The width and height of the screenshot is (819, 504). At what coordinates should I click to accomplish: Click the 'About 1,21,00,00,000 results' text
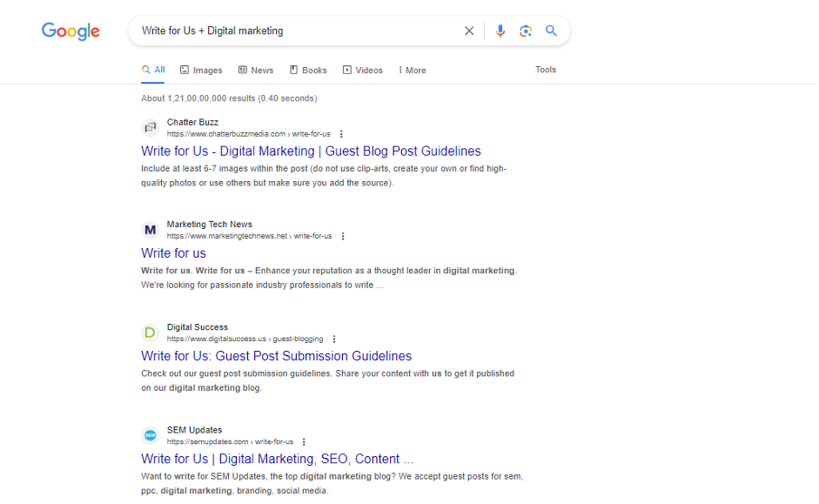(229, 98)
